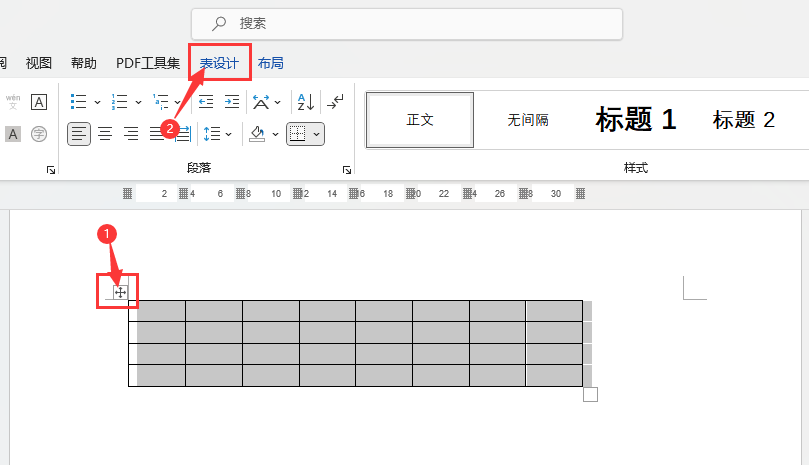
Task: Open the line spacing dropdown arrow
Action: point(229,134)
